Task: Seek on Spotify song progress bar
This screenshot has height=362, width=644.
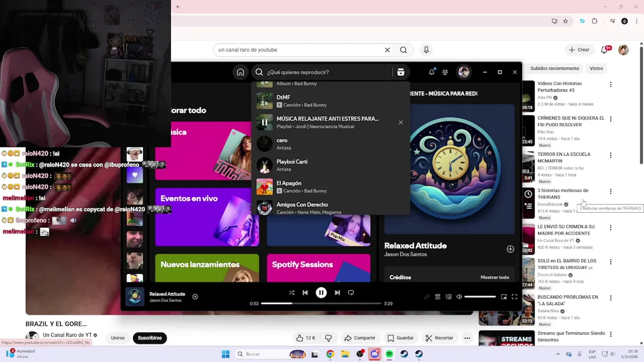Action: (x=321, y=304)
